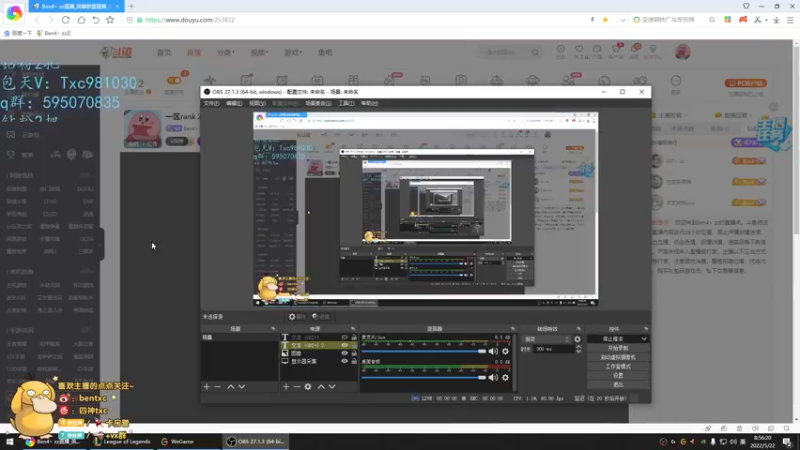Open the Edit menu in OBS

click(x=234, y=103)
